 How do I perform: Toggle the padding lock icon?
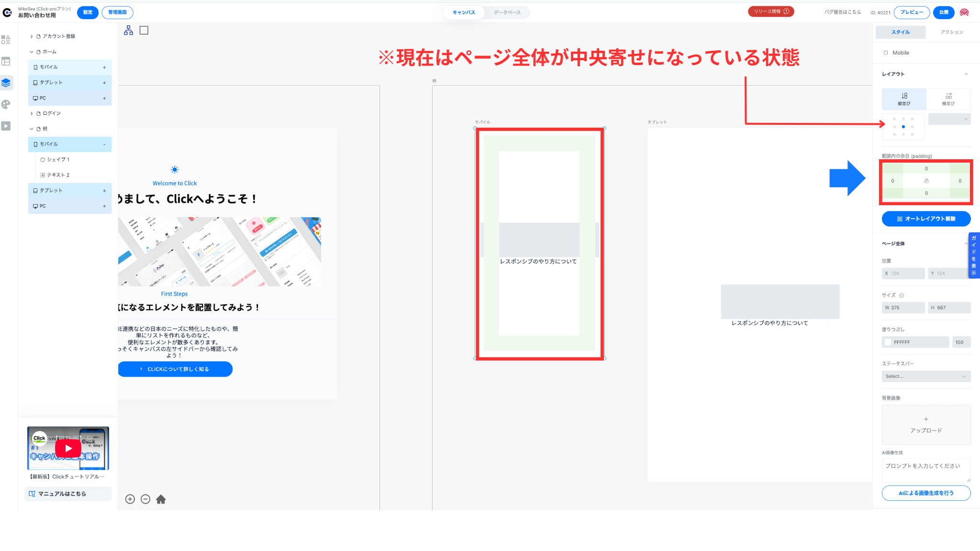coord(926,181)
